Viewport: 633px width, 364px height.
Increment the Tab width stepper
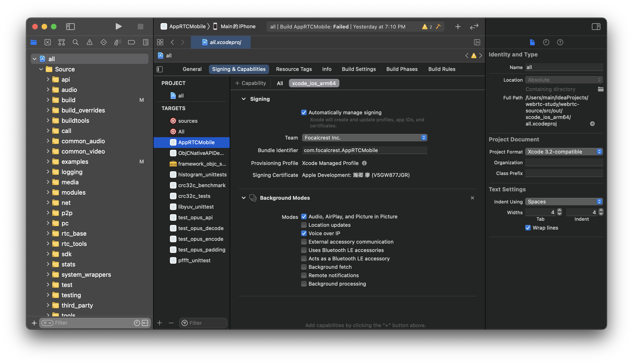coord(559,210)
